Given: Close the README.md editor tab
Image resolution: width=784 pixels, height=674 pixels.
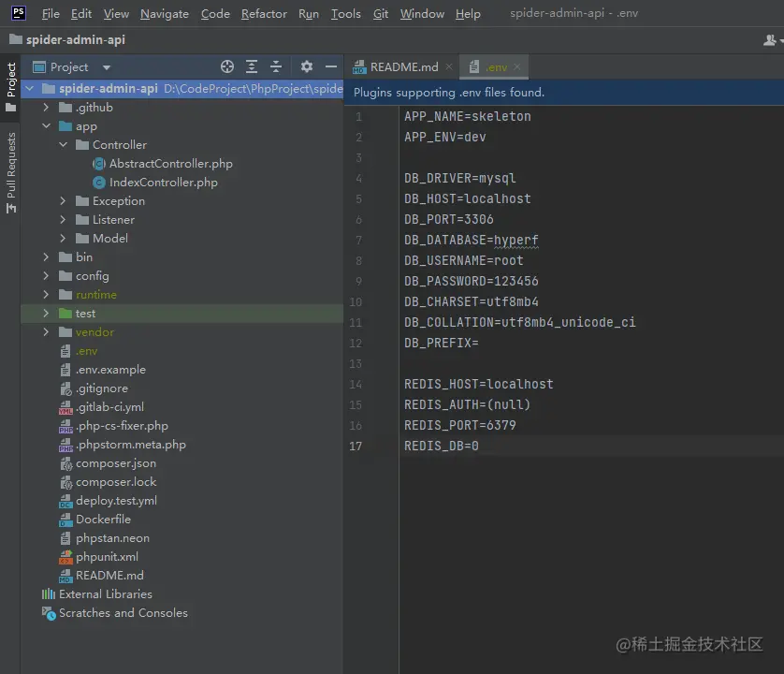Looking at the screenshot, I should click(x=449, y=66).
